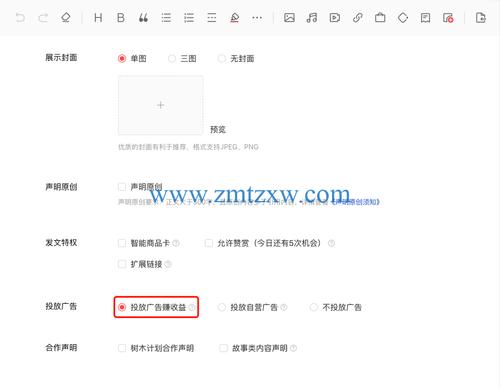This screenshot has width=500, height=389.
Task: Click help icon beside 投放广告赚收益
Action: coord(192,307)
